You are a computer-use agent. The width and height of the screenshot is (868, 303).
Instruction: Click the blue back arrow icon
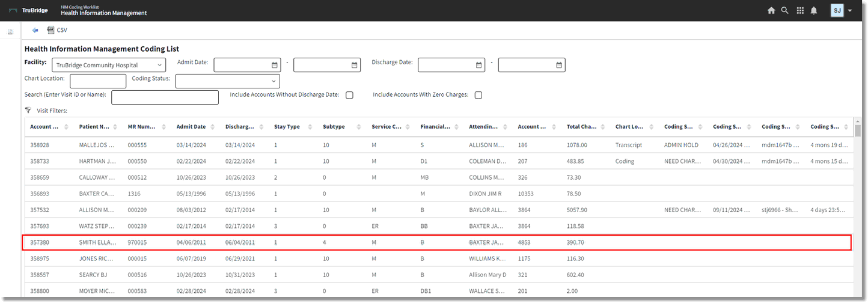tap(35, 30)
